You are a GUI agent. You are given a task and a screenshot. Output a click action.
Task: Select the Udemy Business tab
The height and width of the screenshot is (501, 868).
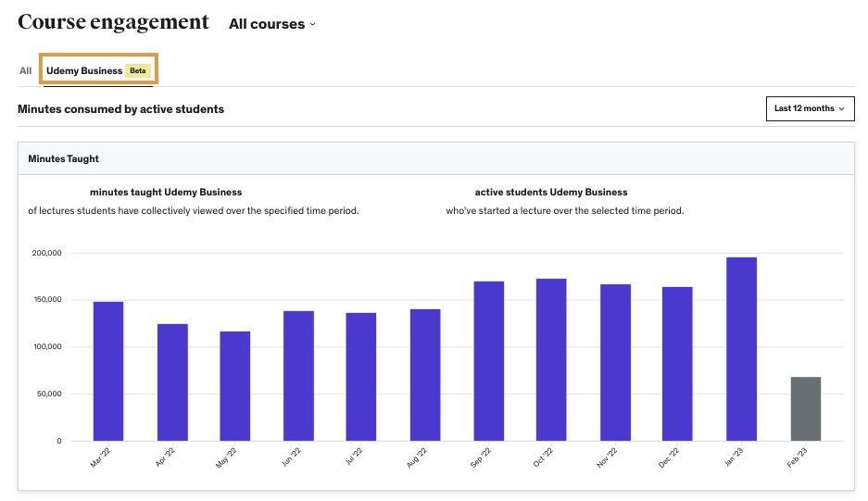[84, 70]
